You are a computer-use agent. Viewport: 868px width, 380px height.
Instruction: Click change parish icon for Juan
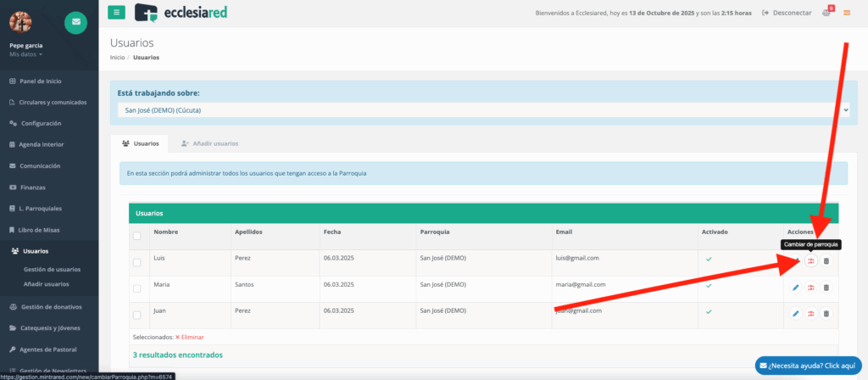[x=810, y=314]
